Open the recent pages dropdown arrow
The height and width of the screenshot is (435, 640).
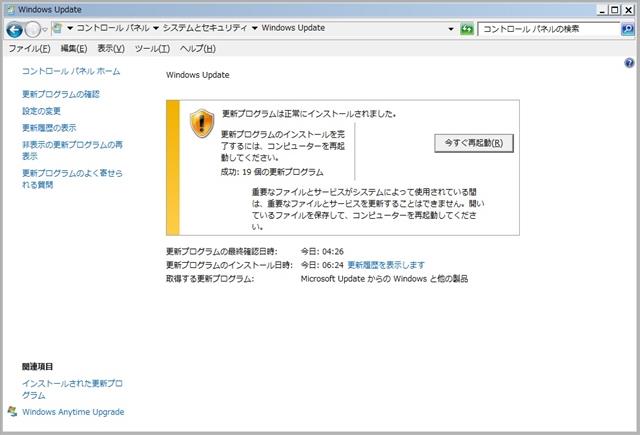[44, 29]
